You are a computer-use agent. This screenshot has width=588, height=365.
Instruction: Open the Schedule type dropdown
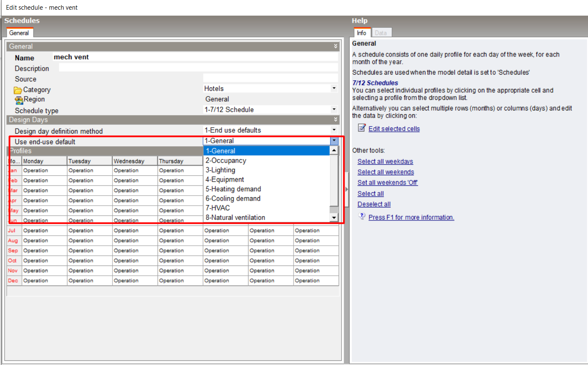[334, 110]
